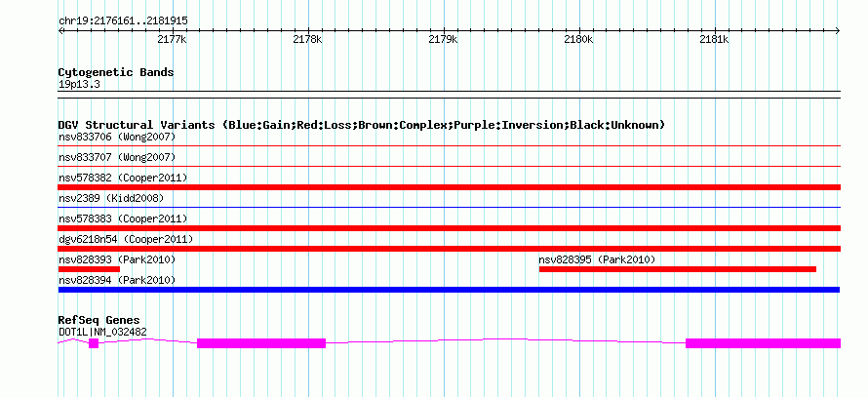This screenshot has width=868, height=397.
Task: Click the blue gain bar of nsv828394
Action: (x=449, y=290)
